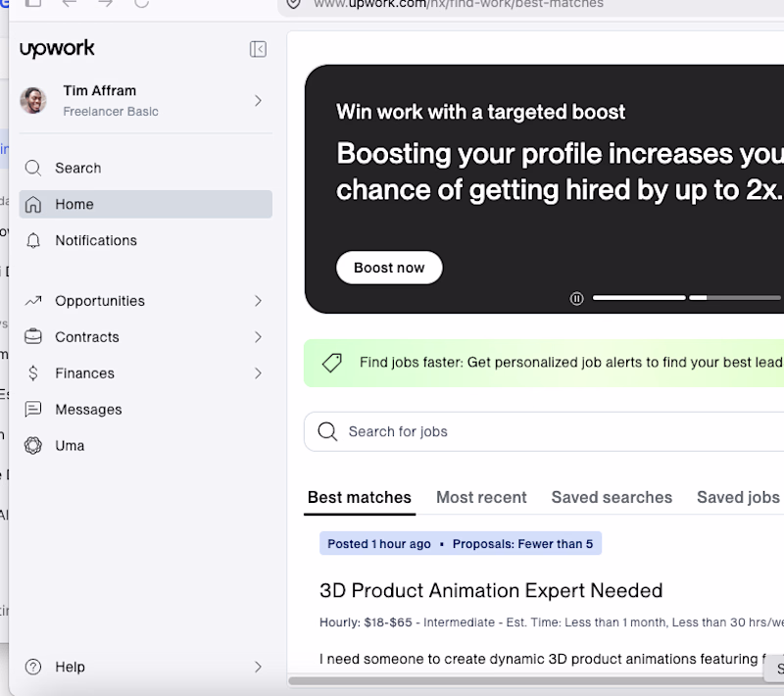Expand the Finances chevron

click(x=258, y=373)
